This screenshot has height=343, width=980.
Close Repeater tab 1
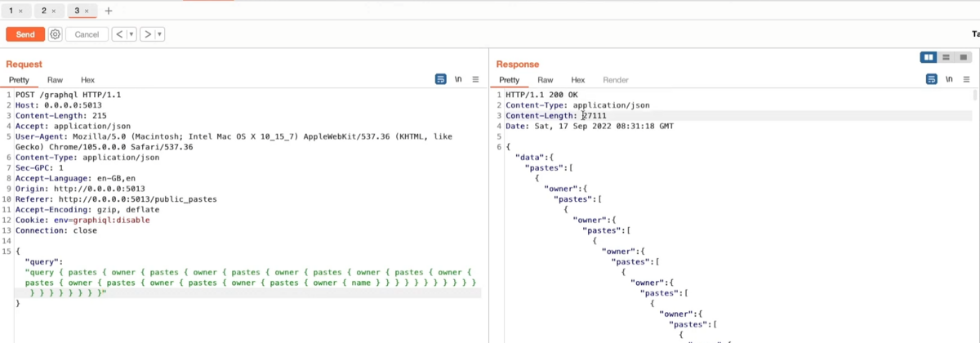(x=20, y=11)
